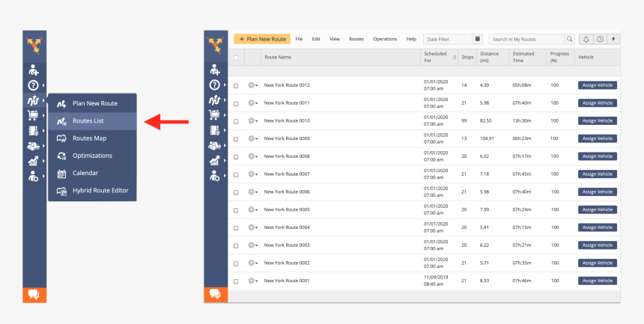Click the Search in My Routes field

tap(526, 39)
